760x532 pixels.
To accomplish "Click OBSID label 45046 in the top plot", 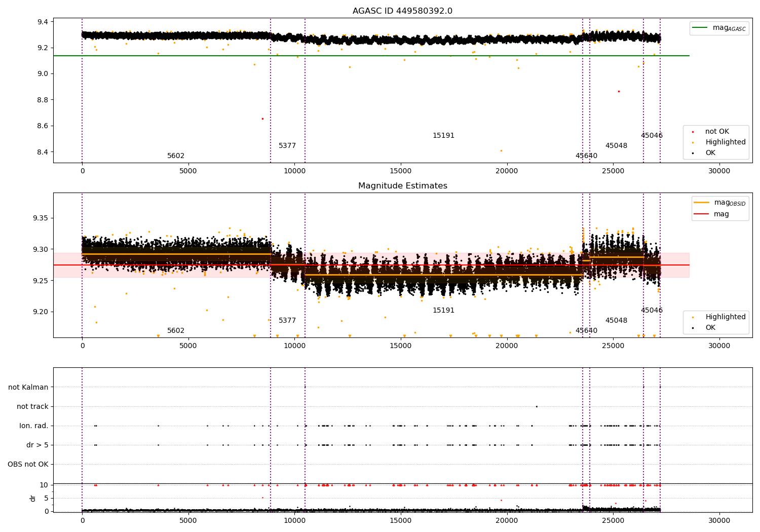I will tap(652, 136).
